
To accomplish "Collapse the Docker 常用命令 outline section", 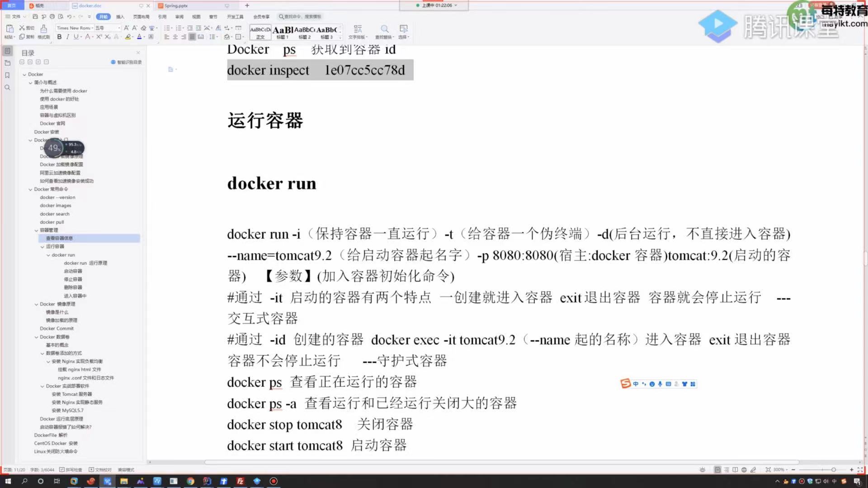I will 30,189.
